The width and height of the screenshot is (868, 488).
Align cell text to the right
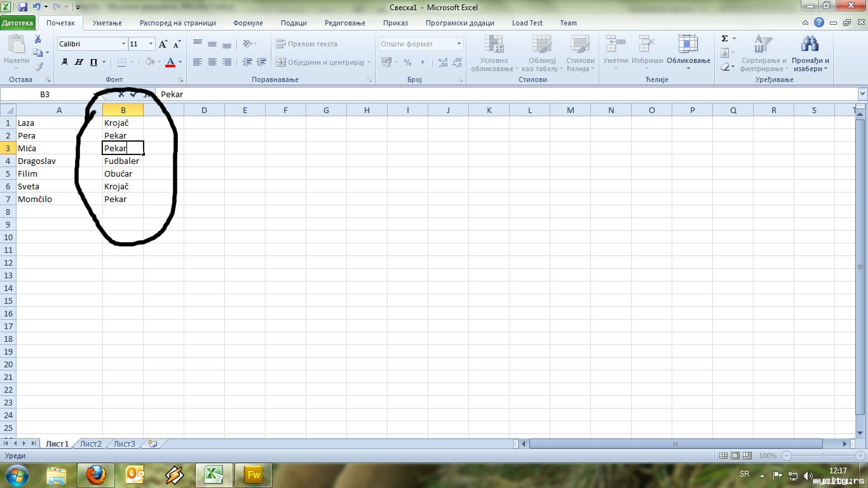[x=227, y=62]
